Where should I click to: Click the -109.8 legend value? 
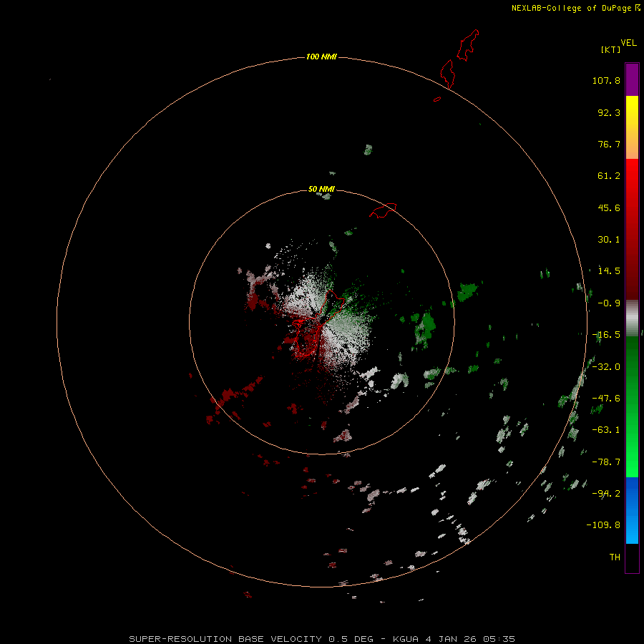pos(603,525)
